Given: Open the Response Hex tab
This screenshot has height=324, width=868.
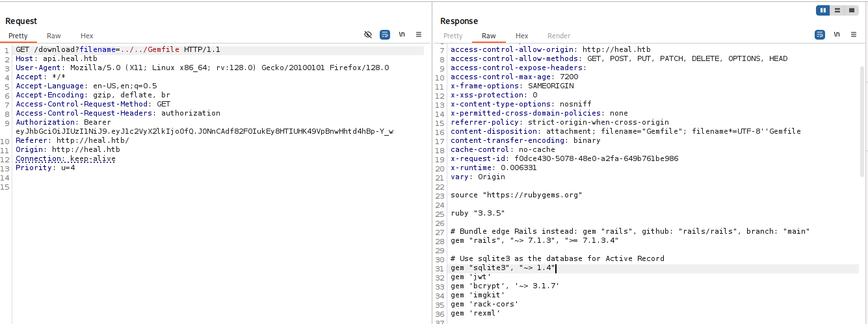Looking at the screenshot, I should click(521, 36).
